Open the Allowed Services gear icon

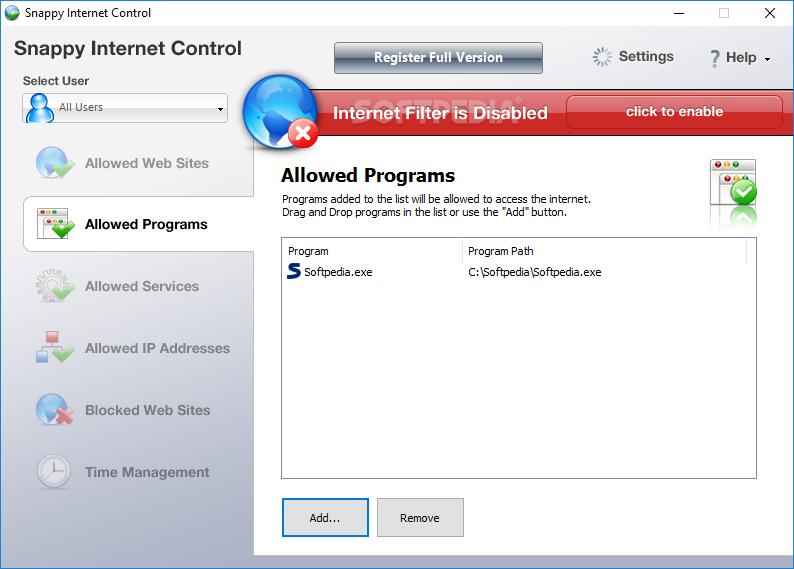(55, 286)
